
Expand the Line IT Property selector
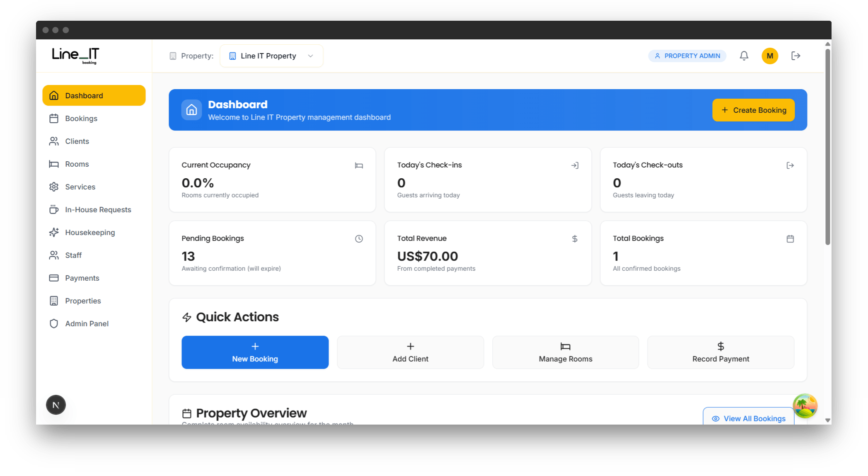point(271,56)
